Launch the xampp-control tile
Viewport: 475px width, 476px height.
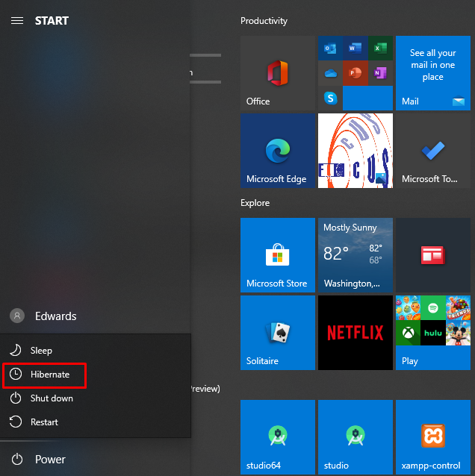coord(433,437)
